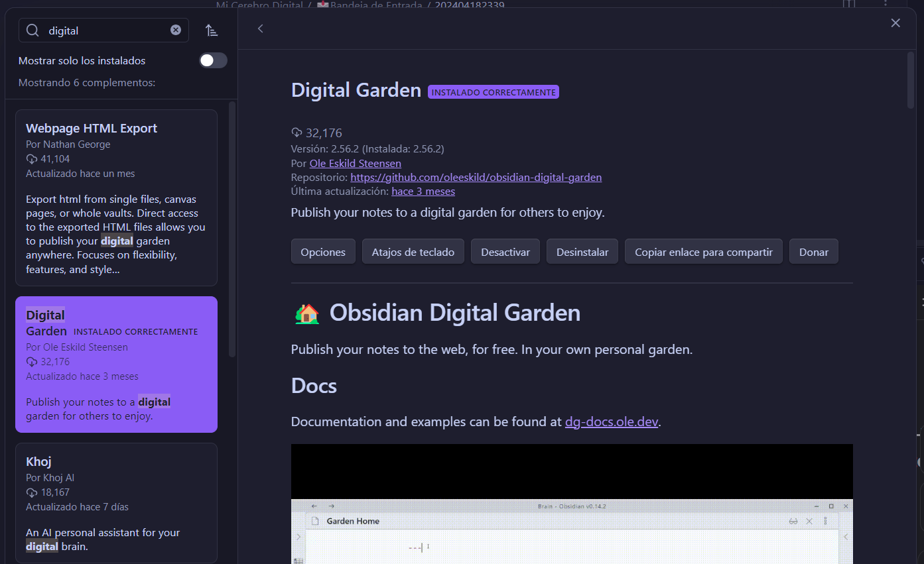Close the community plugins dialog
The image size is (924, 564).
895,23
